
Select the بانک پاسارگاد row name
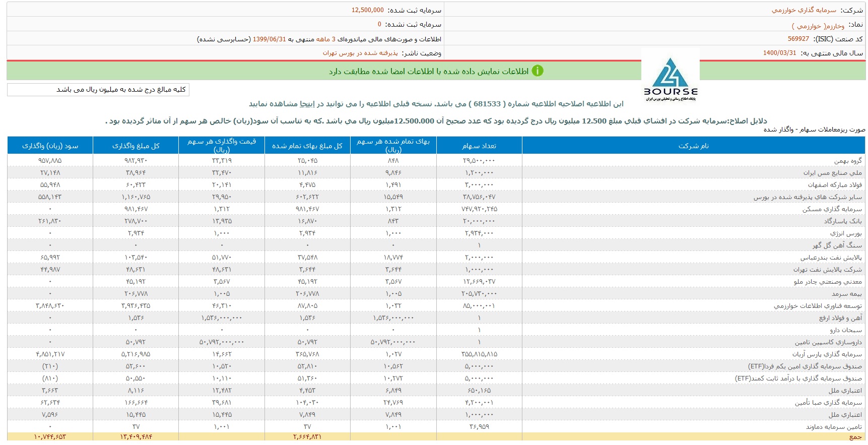point(843,221)
